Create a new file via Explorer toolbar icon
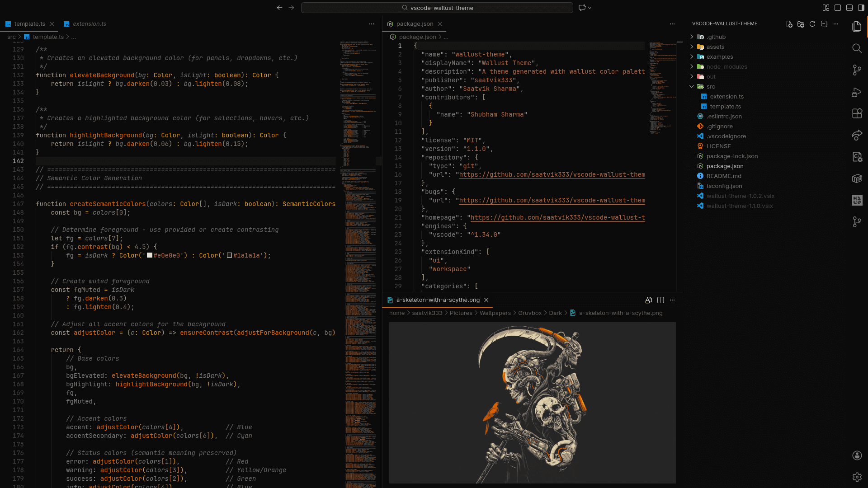The height and width of the screenshot is (488, 868). (x=789, y=24)
